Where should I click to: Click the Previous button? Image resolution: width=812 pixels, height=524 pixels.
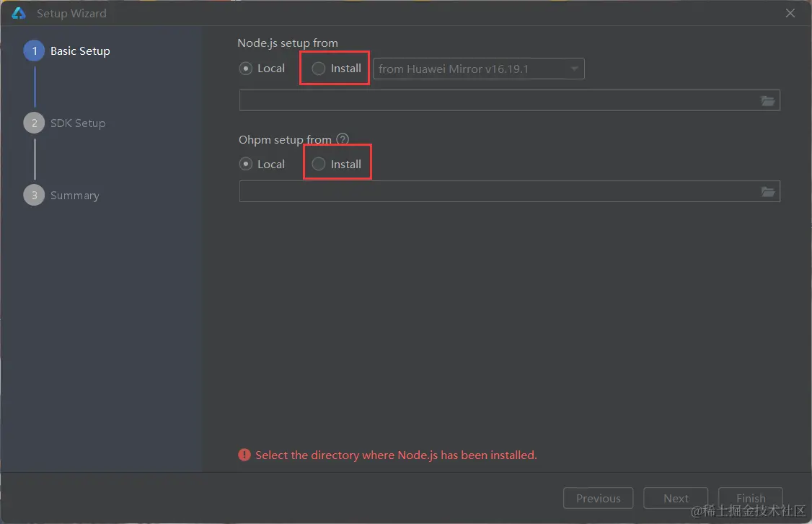(598, 498)
